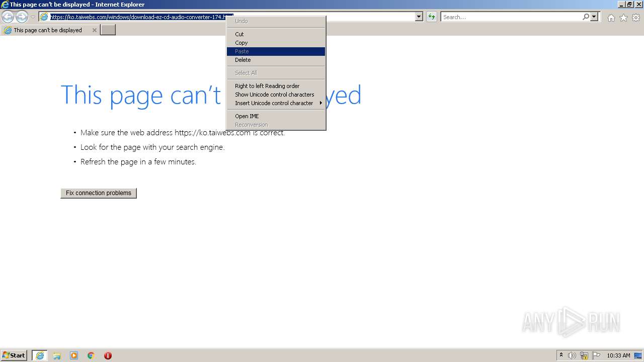644x362 pixels.
Task: Click the 10:33 AM system clock
Action: click(618, 355)
